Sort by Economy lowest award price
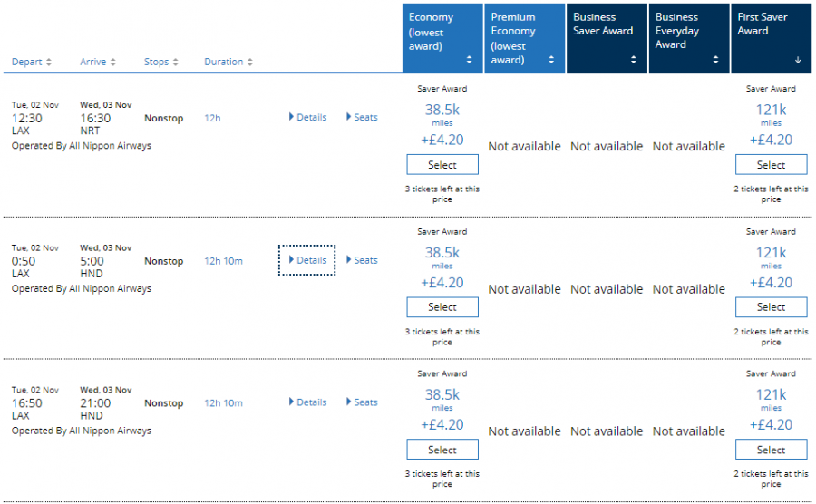This screenshot has width=816, height=504. [470, 60]
